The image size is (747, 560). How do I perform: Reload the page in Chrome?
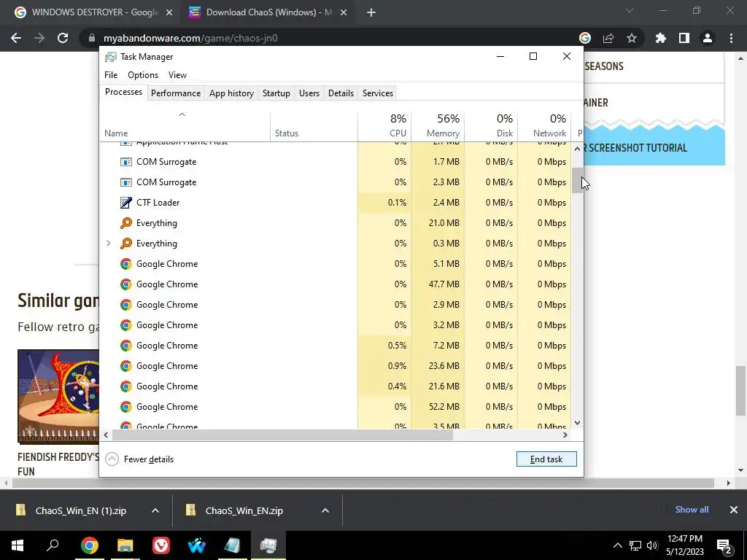(x=63, y=38)
